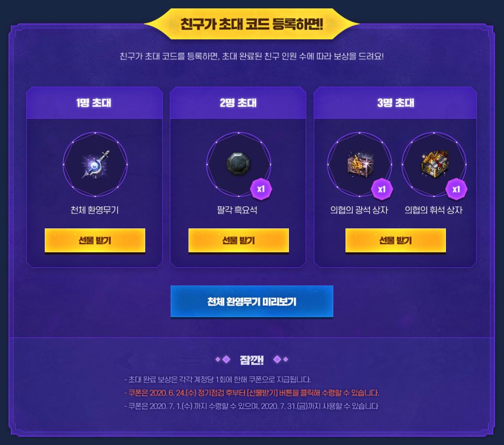The image size is (504, 445).
Task: Click the 천체 환영무기 weapon icon
Action: pyautogui.click(x=95, y=164)
